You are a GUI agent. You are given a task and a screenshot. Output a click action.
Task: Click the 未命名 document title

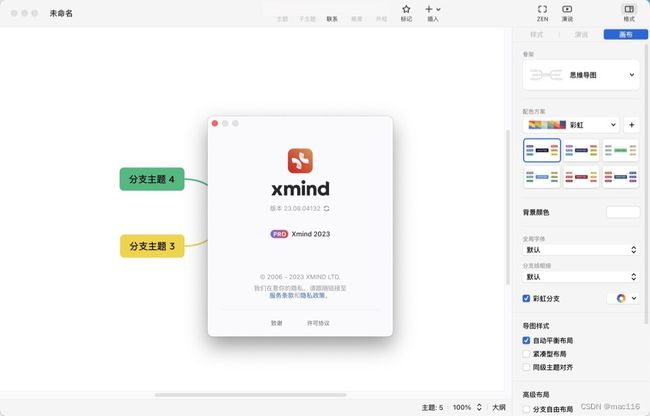[61, 13]
